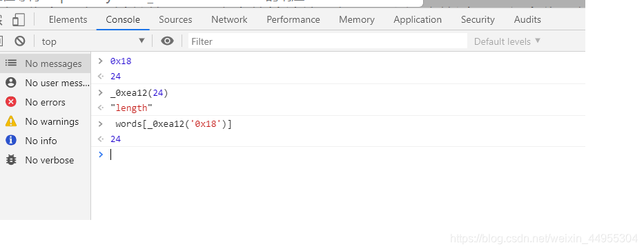Image resolution: width=644 pixels, height=251 pixels.
Task: Select the No messages list icon
Action: (11, 63)
